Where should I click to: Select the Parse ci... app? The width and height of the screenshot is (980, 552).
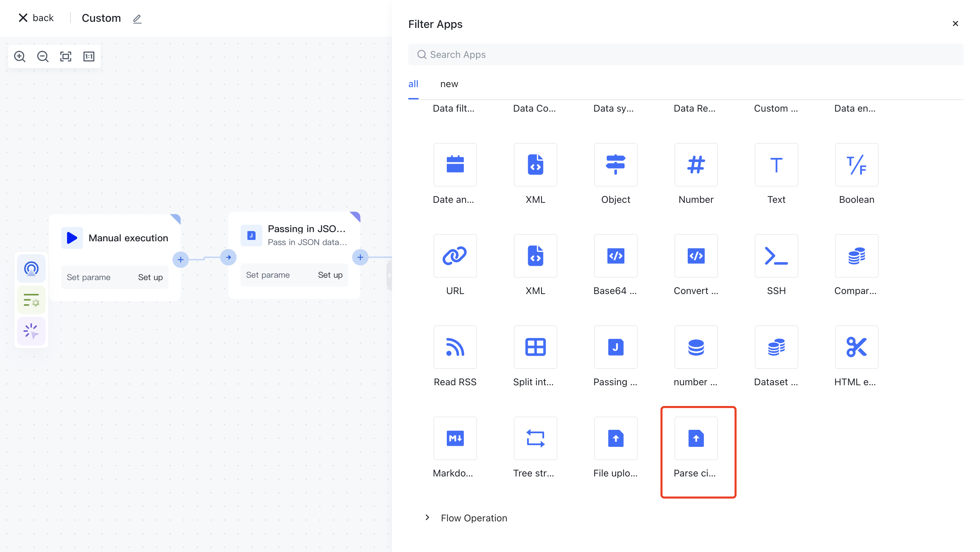(696, 438)
